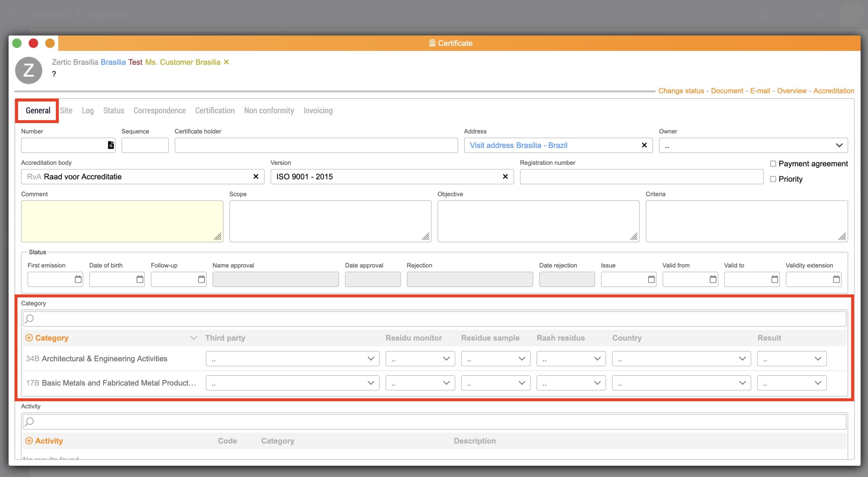Click the Change status link
Image resolution: width=868 pixels, height=477 pixels.
click(681, 91)
